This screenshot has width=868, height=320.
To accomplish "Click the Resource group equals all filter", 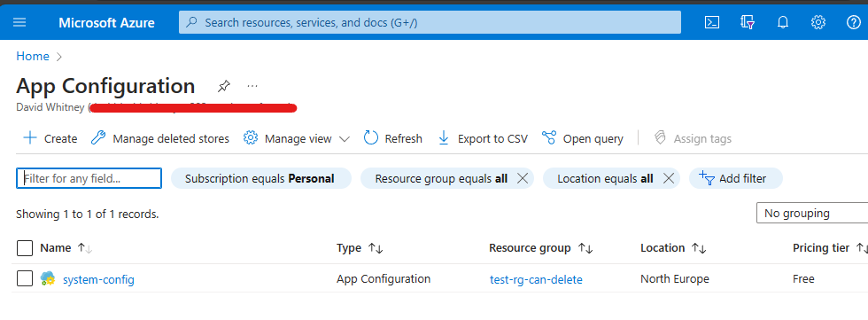I will coord(441,178).
